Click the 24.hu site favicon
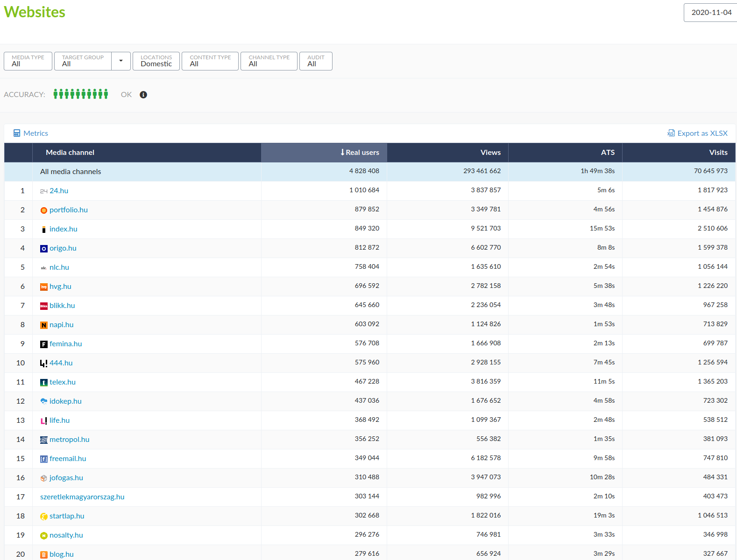The width and height of the screenshot is (737, 560). click(x=43, y=191)
